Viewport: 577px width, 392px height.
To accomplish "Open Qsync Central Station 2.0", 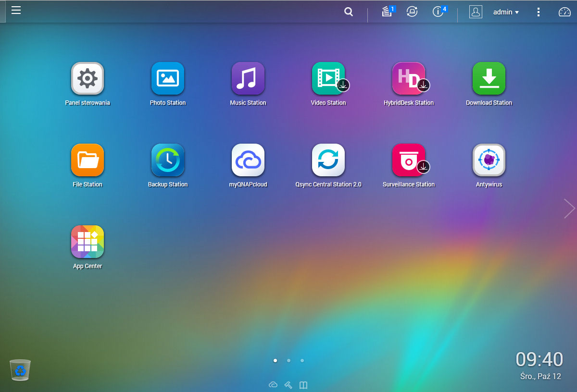I will (x=328, y=160).
